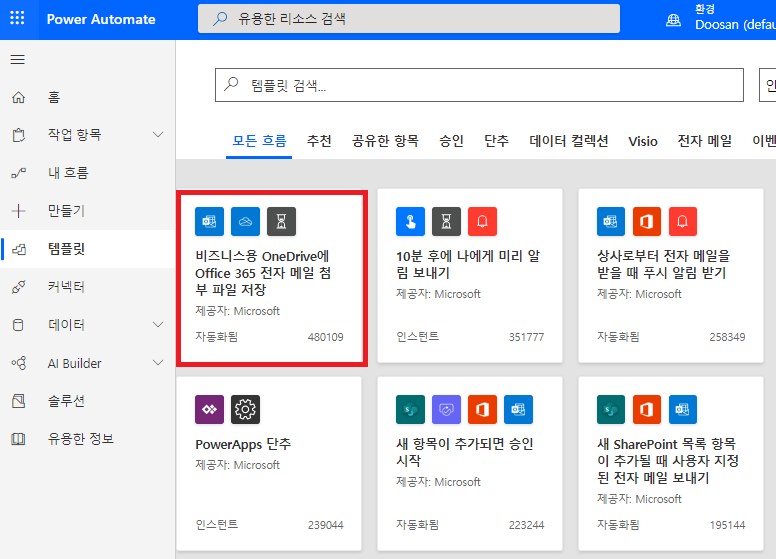Click SharePoint icon on 새 SharePoint 목록 card
Viewport: 776px width, 559px height.
coord(611,409)
